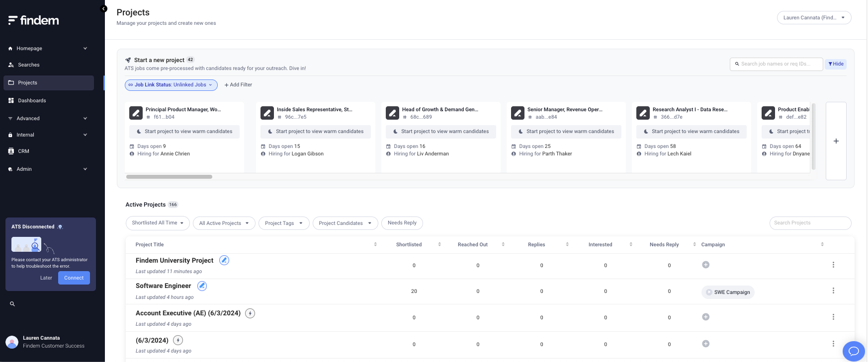The width and height of the screenshot is (868, 362).
Task: Sort by Interested column arrows
Action: pos(631,244)
